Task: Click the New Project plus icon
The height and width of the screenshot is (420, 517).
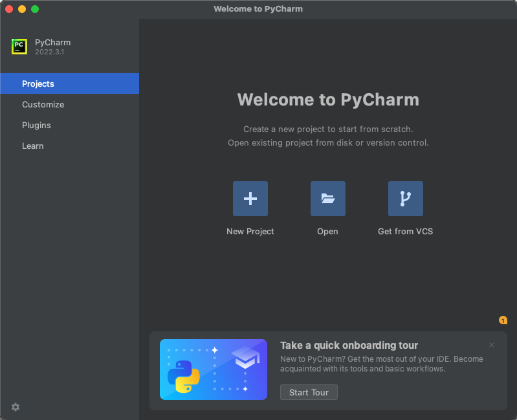Action: pos(250,199)
